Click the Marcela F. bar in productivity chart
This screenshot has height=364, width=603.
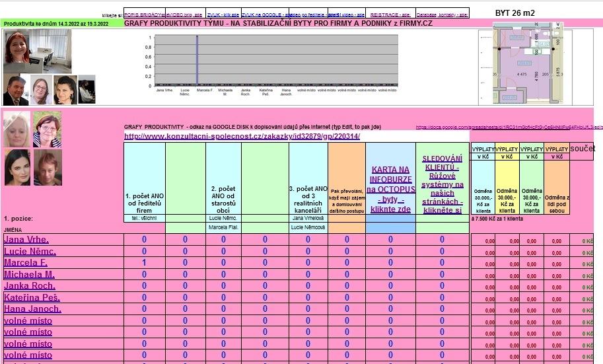point(197,60)
